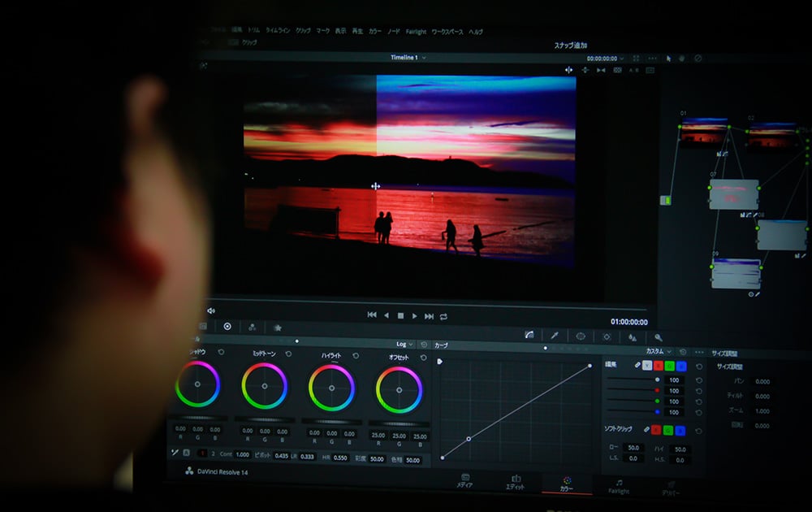Toggle curve channel ganging link icon
This screenshot has width=812, height=512.
(637, 366)
